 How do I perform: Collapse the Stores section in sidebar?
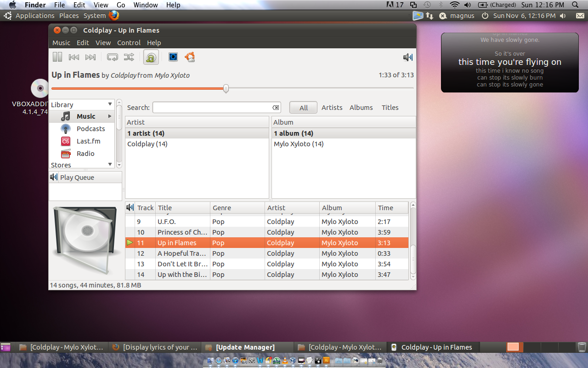point(110,164)
